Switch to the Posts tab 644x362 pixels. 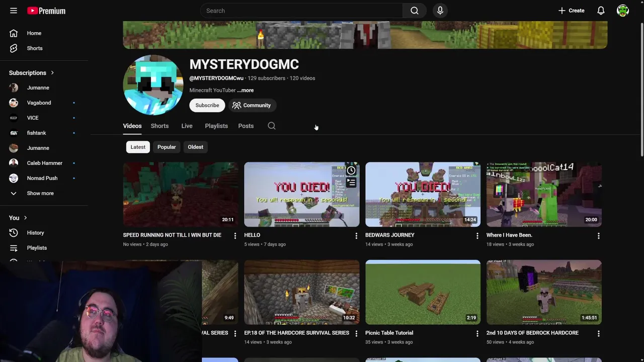[x=246, y=126]
